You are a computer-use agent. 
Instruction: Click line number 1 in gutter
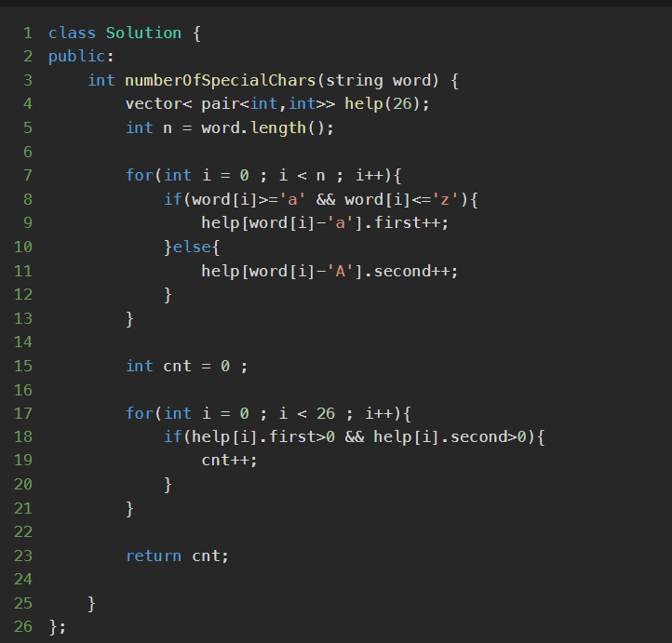(28, 33)
